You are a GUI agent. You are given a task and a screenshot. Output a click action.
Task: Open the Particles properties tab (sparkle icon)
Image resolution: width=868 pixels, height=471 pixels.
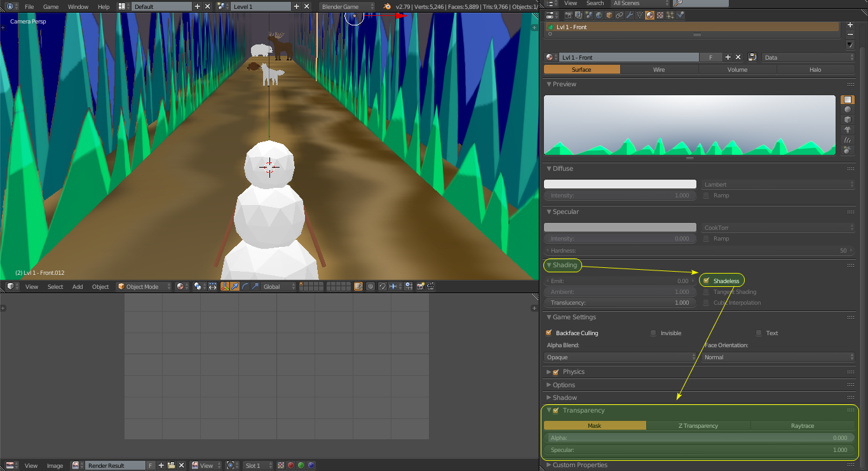click(670, 15)
